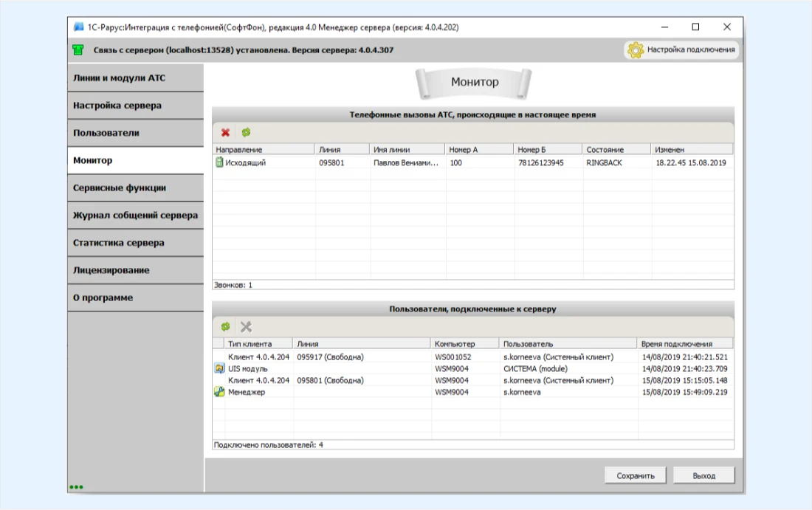The image size is (812, 510).
Task: Open О программе section
Action: pos(135,297)
